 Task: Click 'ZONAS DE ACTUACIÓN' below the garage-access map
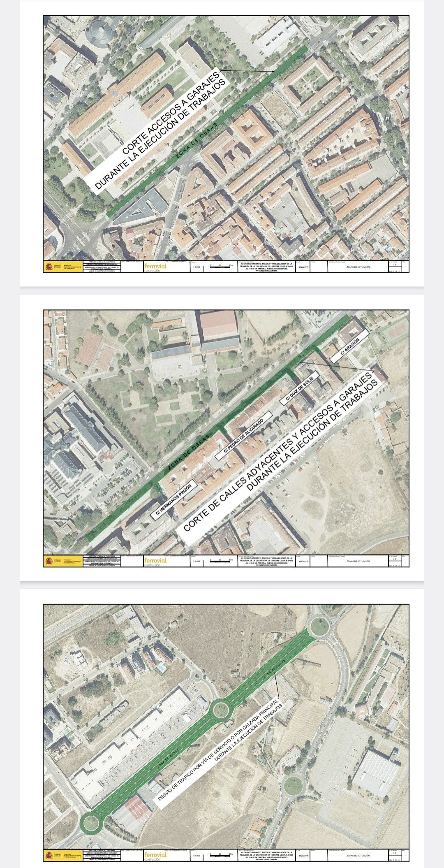(x=358, y=267)
